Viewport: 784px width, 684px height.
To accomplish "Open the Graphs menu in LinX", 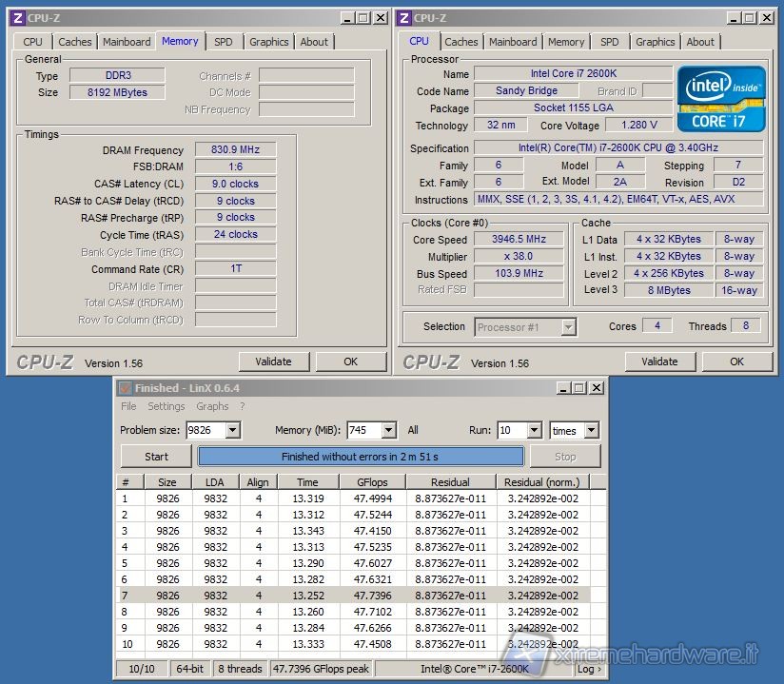I will click(x=212, y=406).
